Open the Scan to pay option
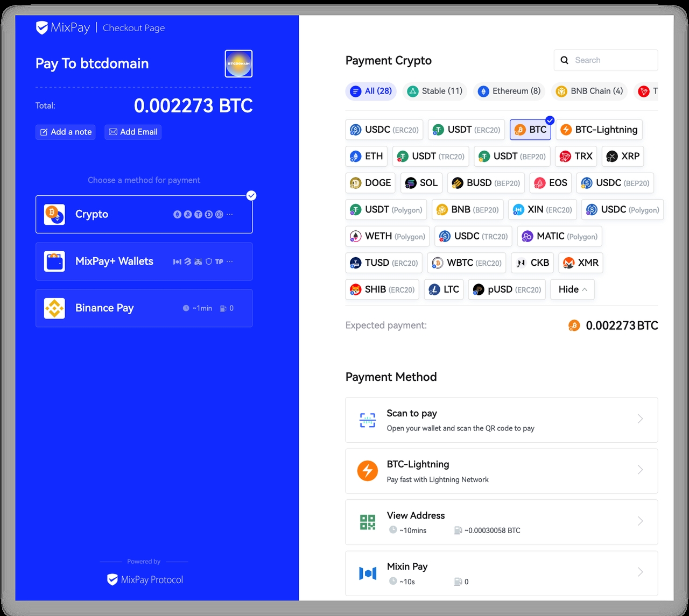This screenshot has height=616, width=689. pos(502,420)
